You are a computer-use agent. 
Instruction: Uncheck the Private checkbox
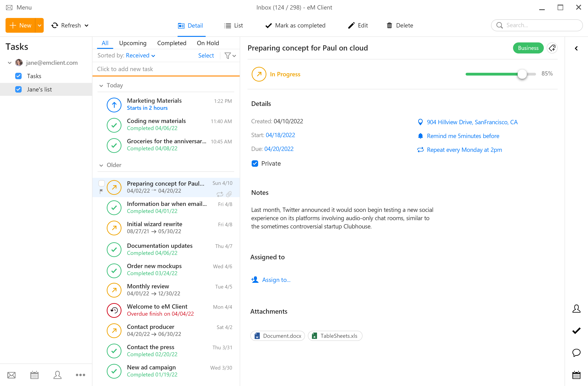coord(255,163)
